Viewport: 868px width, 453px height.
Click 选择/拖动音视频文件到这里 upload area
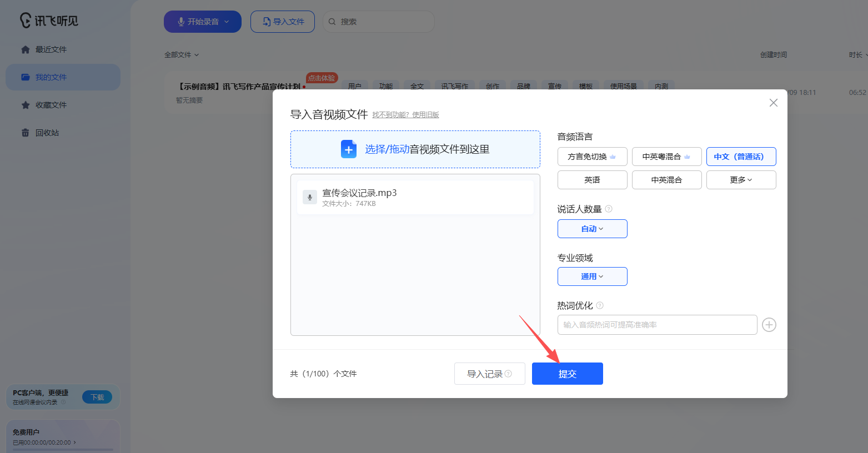click(x=415, y=149)
